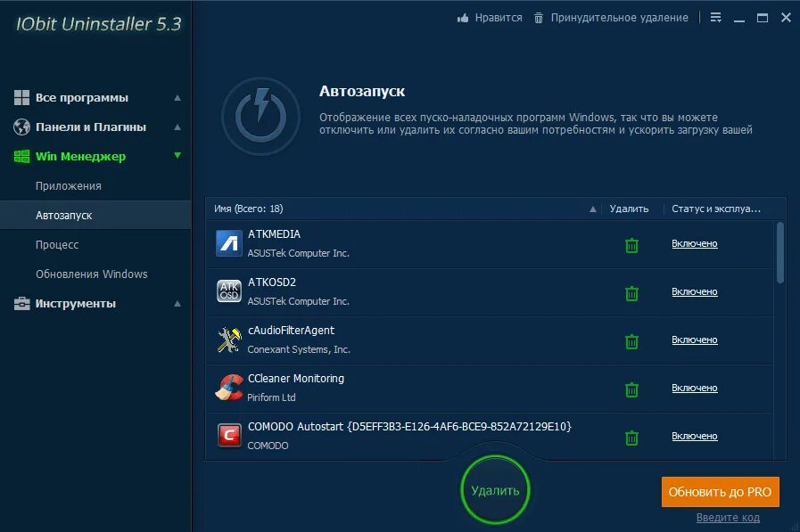
Task: Click the trash icon for ATKOSD2
Action: pyautogui.click(x=631, y=293)
